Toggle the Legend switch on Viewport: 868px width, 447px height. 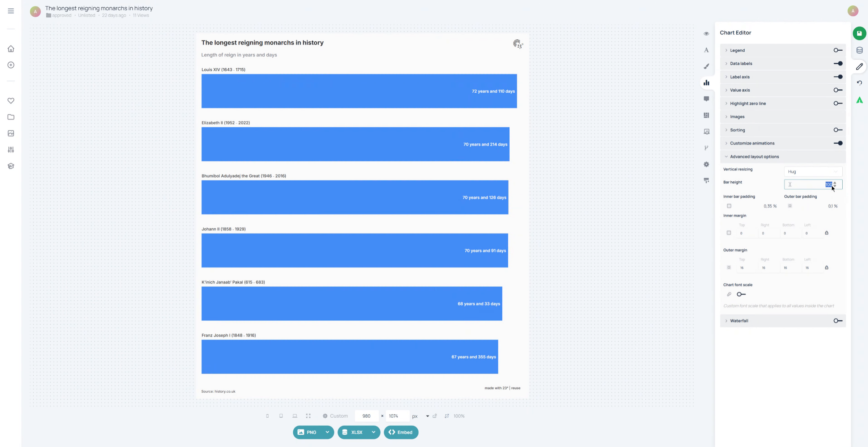click(x=838, y=50)
